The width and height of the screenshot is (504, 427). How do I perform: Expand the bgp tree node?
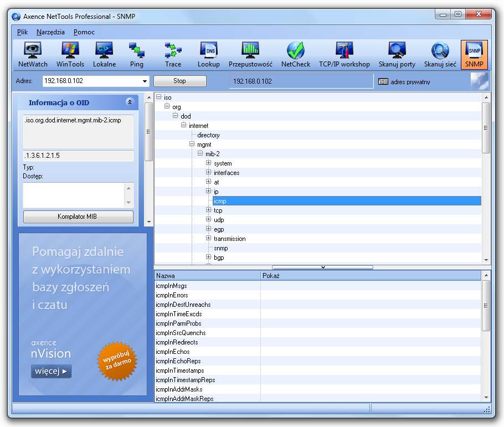coord(209,257)
